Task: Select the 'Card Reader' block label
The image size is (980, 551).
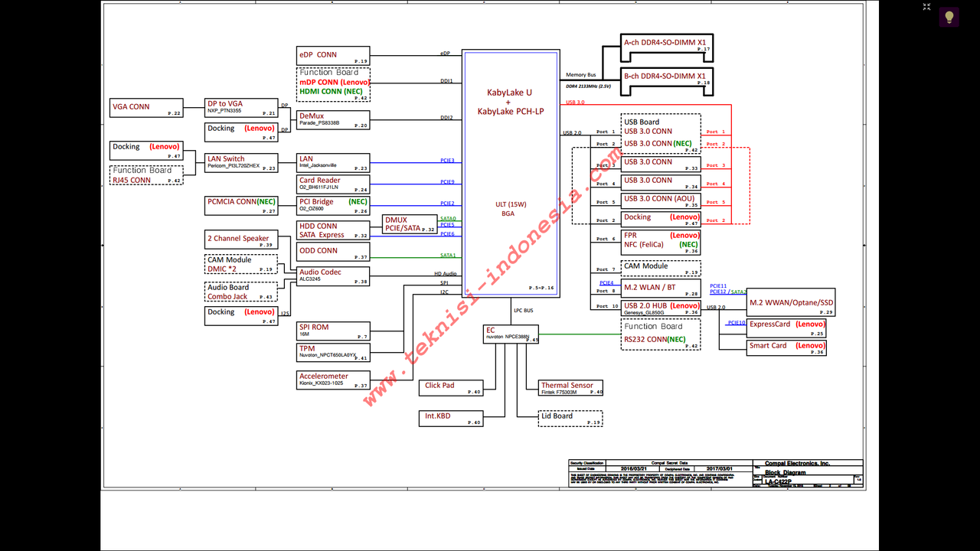Action: coord(320,180)
